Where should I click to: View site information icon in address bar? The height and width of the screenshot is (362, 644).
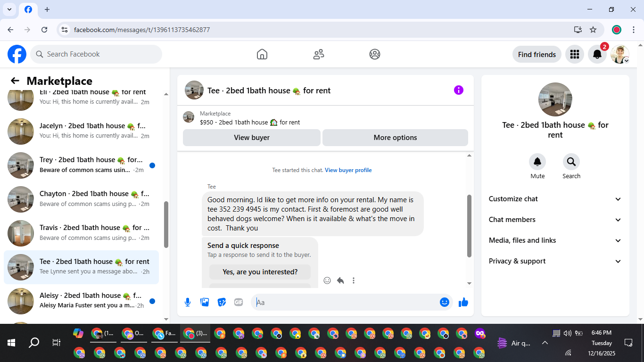(65, 30)
